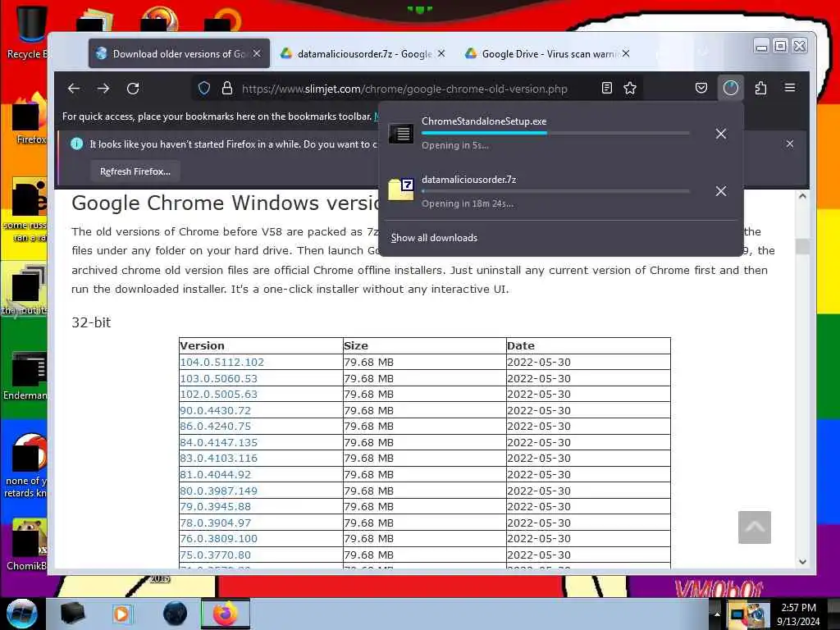Image resolution: width=840 pixels, height=630 pixels.
Task: Close the datamaliciousorder.7z Google Drive tab
Action: coord(441,53)
